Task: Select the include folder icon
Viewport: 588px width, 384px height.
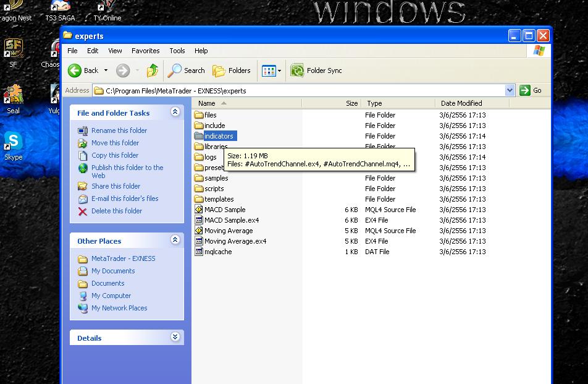Action: tap(199, 126)
